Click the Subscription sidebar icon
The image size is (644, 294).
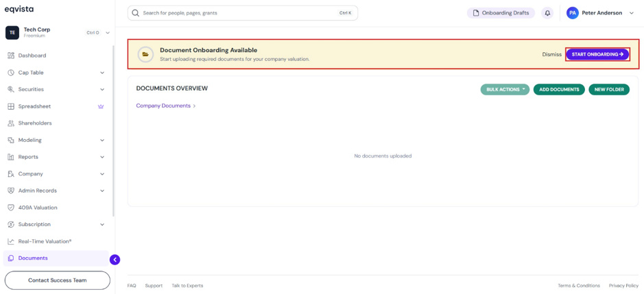[x=11, y=225]
